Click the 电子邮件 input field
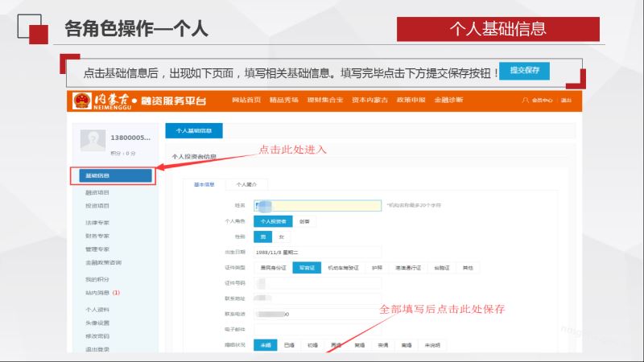 pos(317,329)
